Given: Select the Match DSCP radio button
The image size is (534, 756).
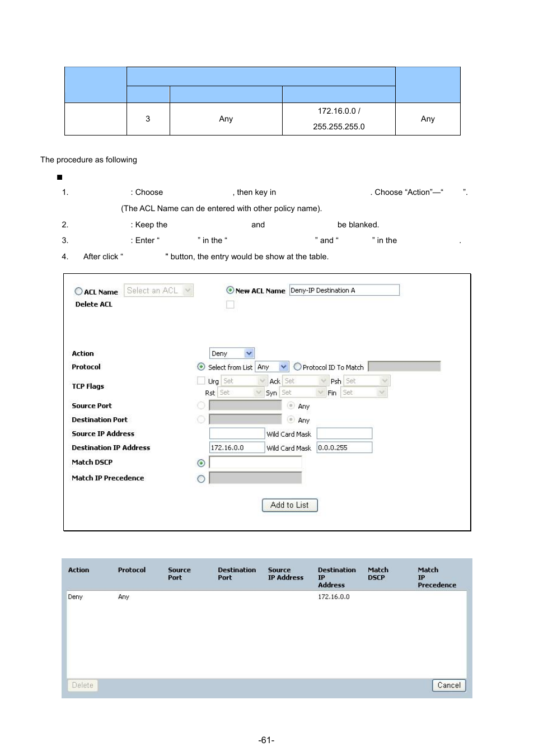Looking at the screenshot, I should [201, 463].
